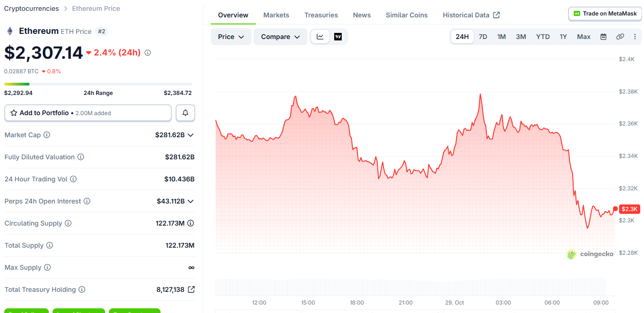The image size is (644, 313).
Task: Click the red $2.3K current price marker
Action: (x=629, y=209)
